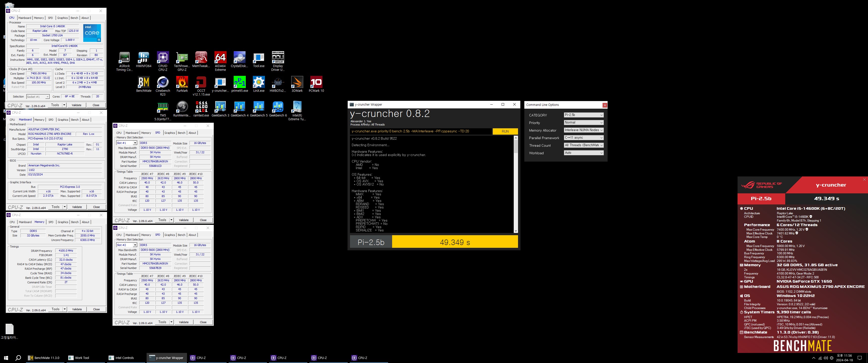868x363 pixels.
Task: Click the taskbar clock showing 11:56
Action: [844, 358]
